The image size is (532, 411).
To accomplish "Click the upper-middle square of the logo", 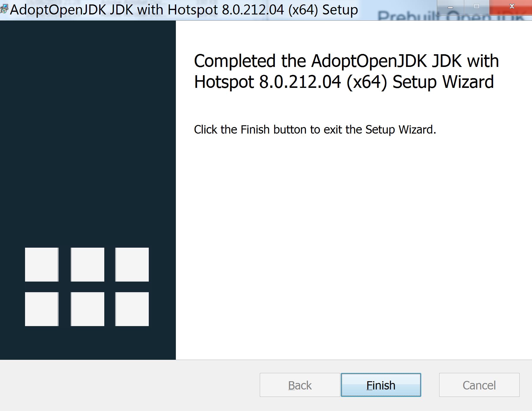I will click(87, 264).
